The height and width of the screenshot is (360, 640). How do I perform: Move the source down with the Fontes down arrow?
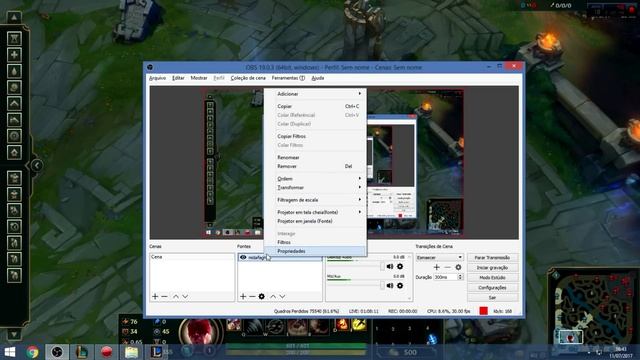pos(282,296)
